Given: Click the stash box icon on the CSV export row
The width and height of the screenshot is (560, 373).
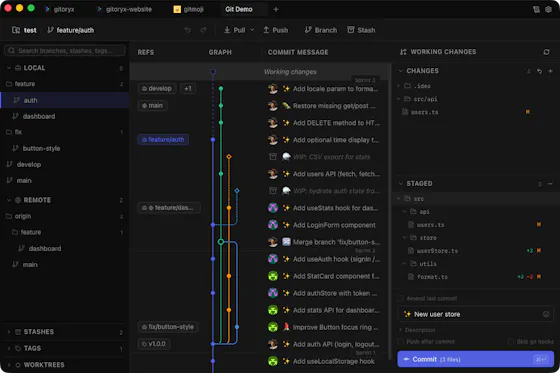Looking at the screenshot, I should tap(272, 157).
